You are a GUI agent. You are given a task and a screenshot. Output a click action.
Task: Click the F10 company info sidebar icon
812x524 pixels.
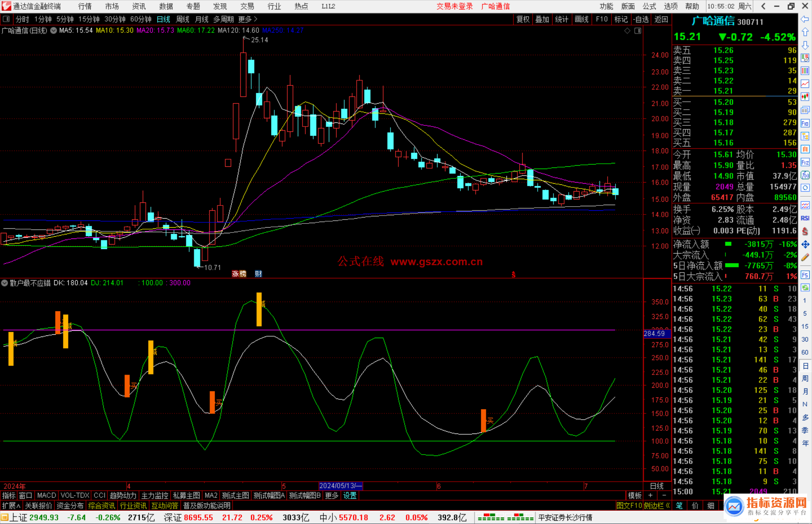pos(805,123)
